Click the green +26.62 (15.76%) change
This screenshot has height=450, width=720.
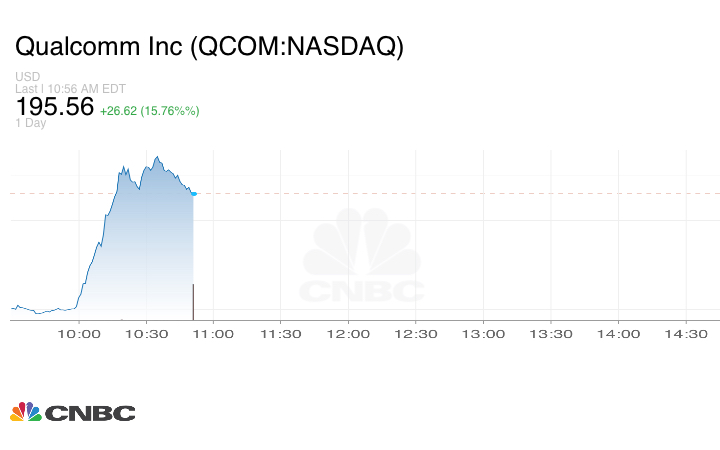tap(149, 111)
